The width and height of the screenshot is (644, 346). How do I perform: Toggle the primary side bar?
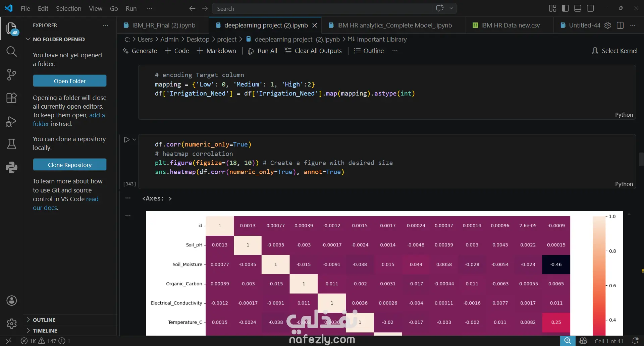coord(565,8)
